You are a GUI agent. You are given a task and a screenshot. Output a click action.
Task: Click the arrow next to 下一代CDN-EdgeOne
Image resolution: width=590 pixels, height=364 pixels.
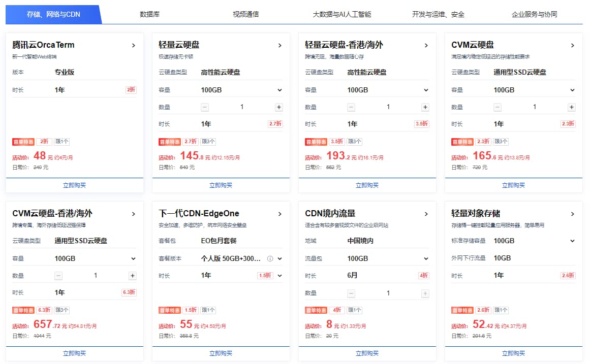point(280,214)
